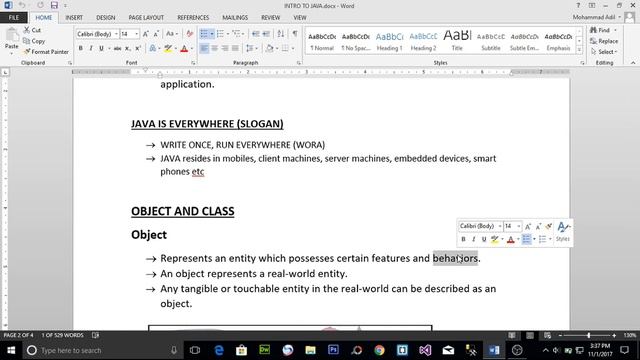The image size is (640, 360).
Task: Open Google Chrome from the taskbar
Action: click(x=379, y=350)
